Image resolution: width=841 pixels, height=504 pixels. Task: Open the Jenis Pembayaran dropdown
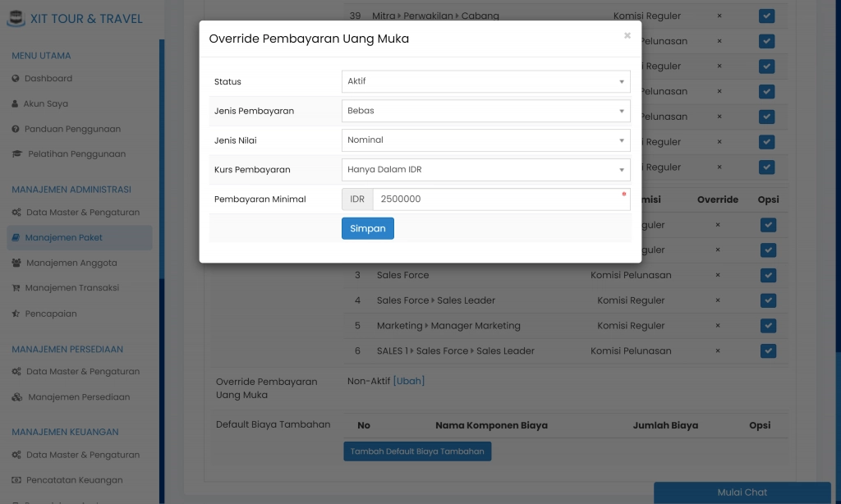(485, 111)
